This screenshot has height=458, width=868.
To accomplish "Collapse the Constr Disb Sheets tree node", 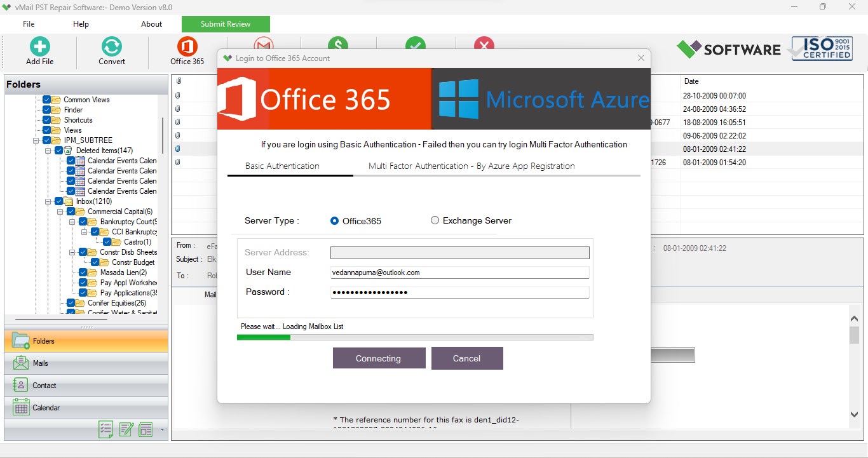I will 72,252.
